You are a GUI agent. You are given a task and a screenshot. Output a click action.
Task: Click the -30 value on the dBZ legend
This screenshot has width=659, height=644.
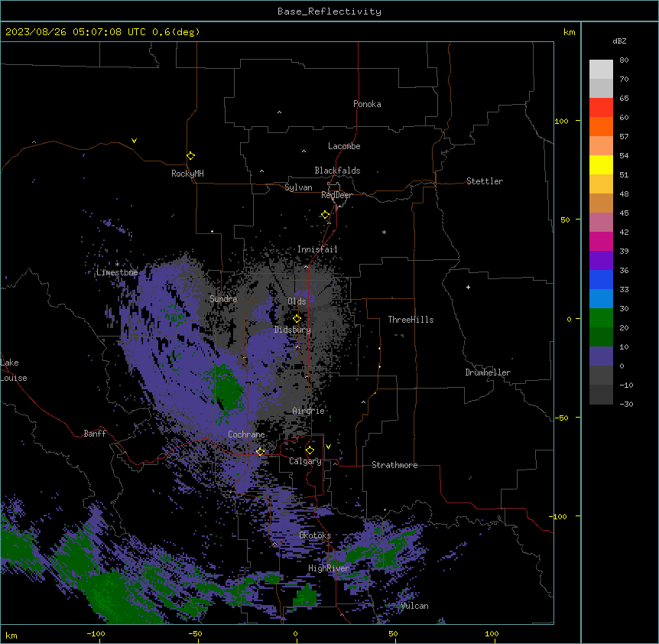626,404
